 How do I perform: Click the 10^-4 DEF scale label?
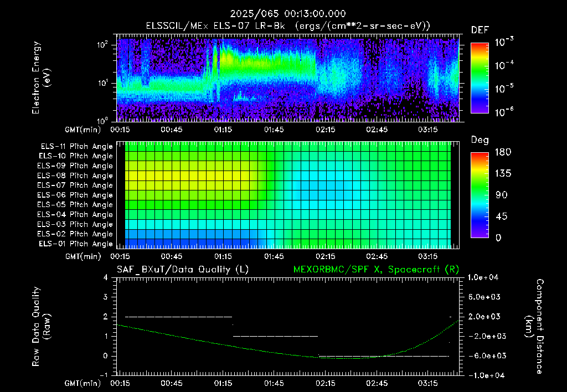pyautogui.click(x=504, y=65)
